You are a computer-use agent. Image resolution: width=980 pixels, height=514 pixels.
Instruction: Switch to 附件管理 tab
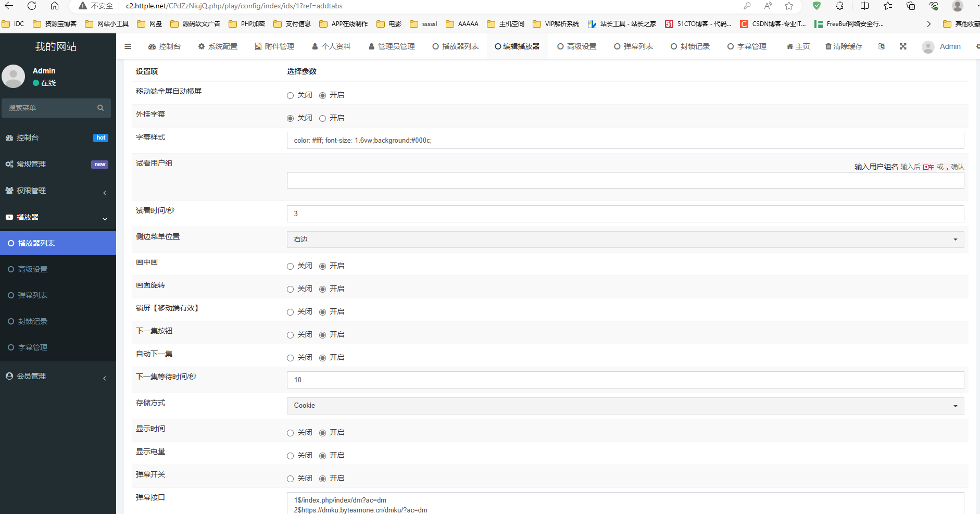(x=274, y=46)
